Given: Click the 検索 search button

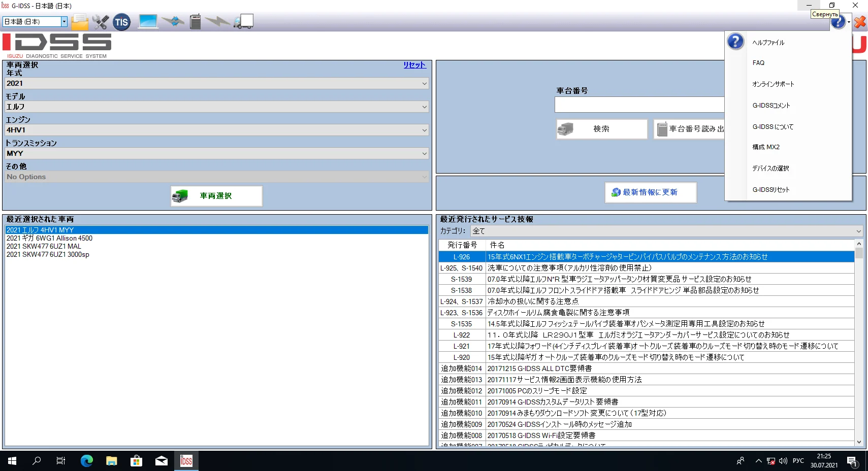Looking at the screenshot, I should point(602,129).
